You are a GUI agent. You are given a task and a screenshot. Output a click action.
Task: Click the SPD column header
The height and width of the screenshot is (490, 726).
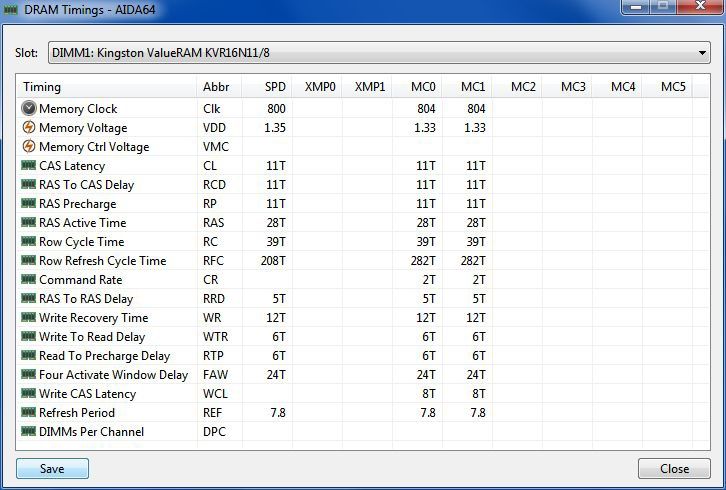pyautogui.click(x=267, y=87)
